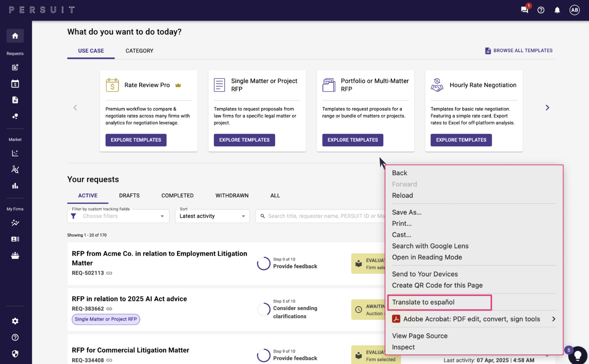Image resolution: width=589 pixels, height=364 pixels.
Task: Click the "Showing 1 - 20 of 170" text
Action: (87, 235)
